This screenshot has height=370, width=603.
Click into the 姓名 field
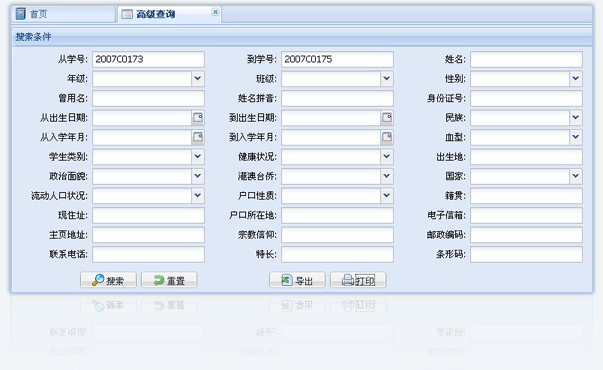[526, 59]
